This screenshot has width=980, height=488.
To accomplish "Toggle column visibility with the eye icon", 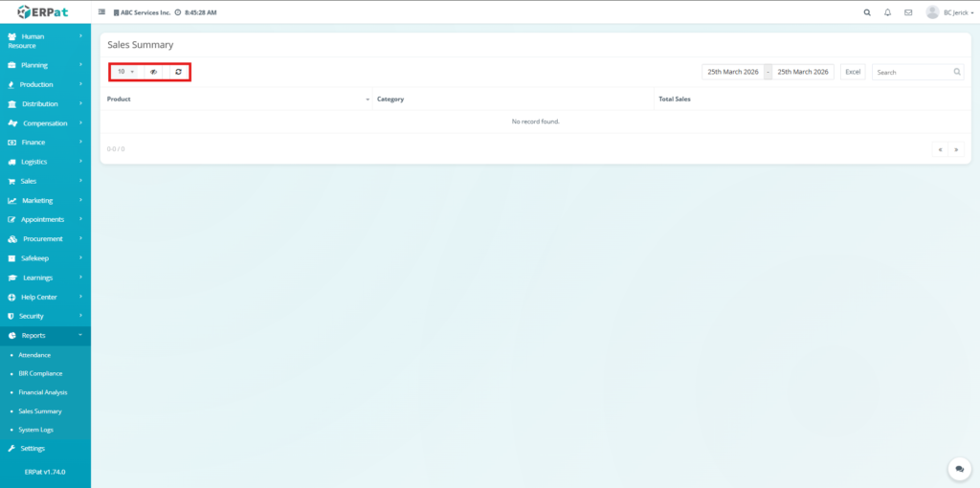I will 153,72.
